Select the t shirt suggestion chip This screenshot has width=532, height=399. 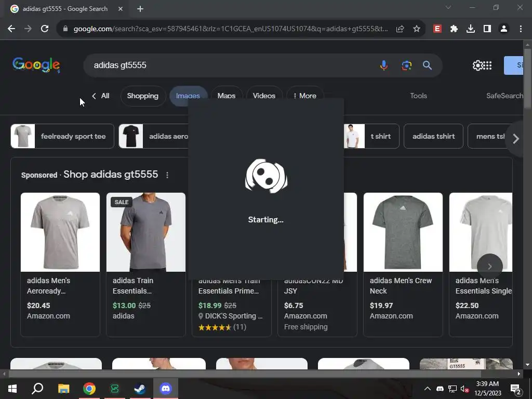(x=371, y=136)
